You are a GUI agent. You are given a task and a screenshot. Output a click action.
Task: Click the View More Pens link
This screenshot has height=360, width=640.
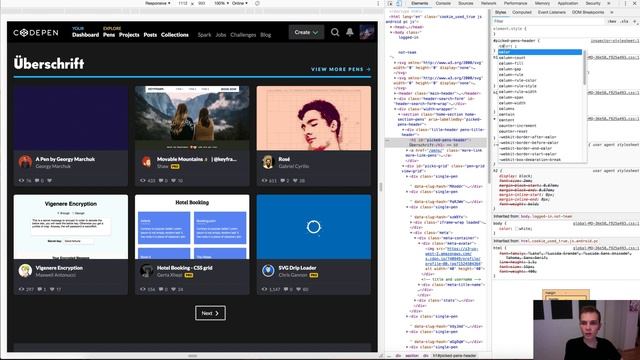tap(341, 69)
